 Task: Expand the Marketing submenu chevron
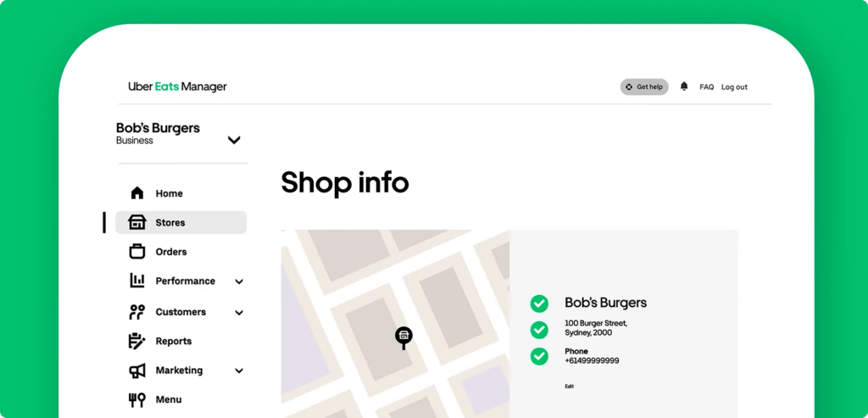[239, 371]
